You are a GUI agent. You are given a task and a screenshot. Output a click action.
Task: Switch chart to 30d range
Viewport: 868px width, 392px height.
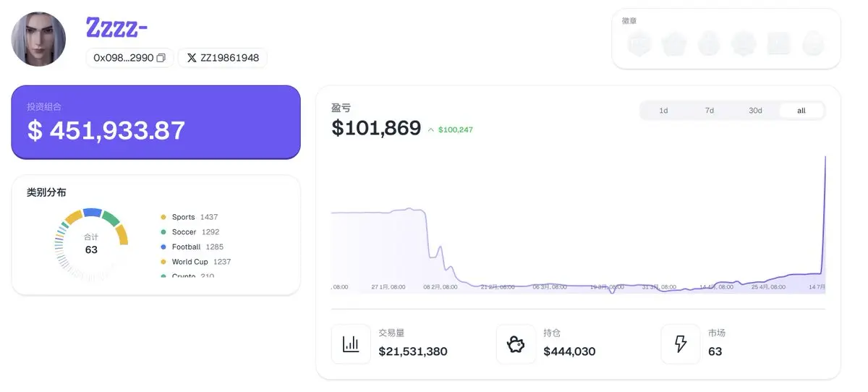click(755, 111)
